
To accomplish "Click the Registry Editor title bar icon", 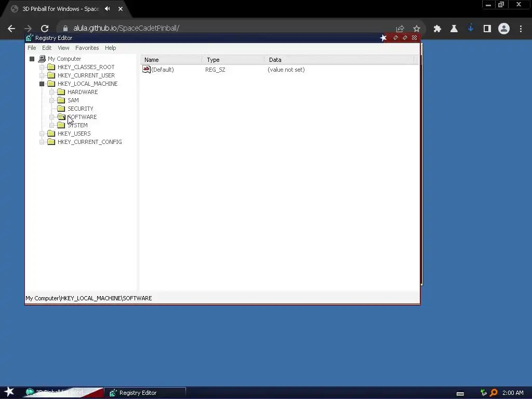I will (x=30, y=37).
